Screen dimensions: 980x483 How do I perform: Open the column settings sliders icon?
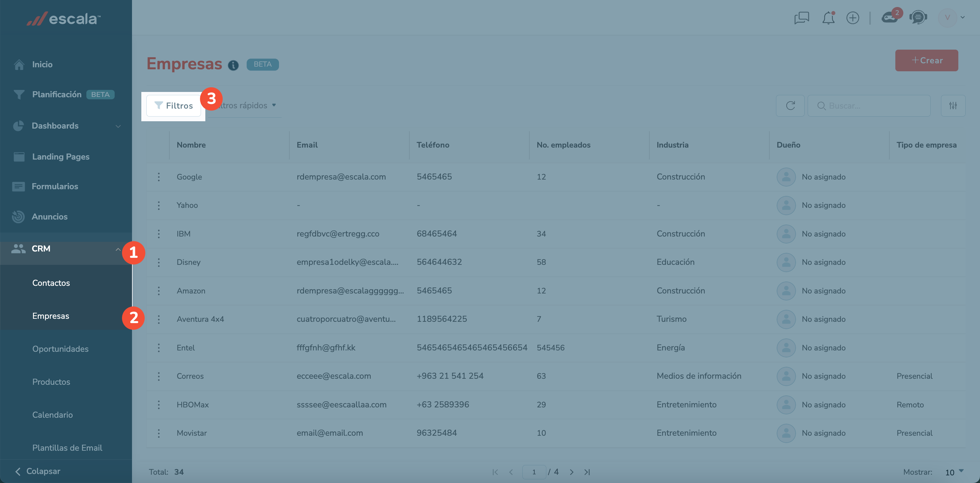click(953, 106)
